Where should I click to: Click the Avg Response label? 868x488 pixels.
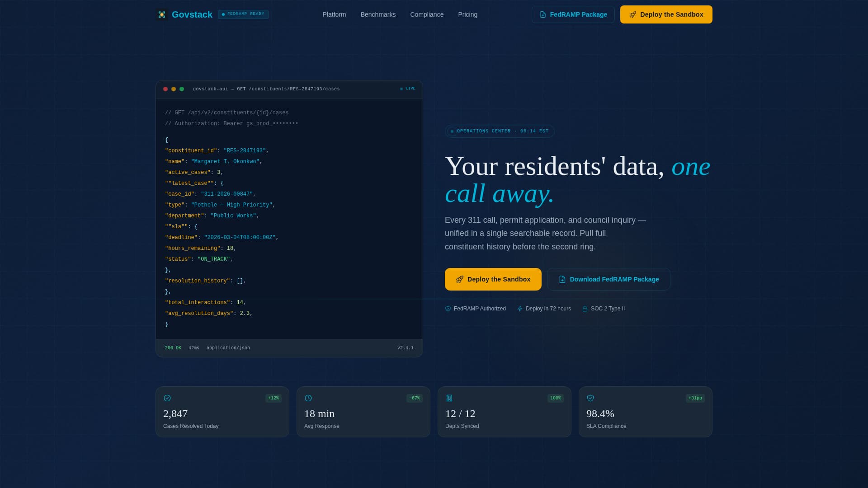(x=322, y=426)
